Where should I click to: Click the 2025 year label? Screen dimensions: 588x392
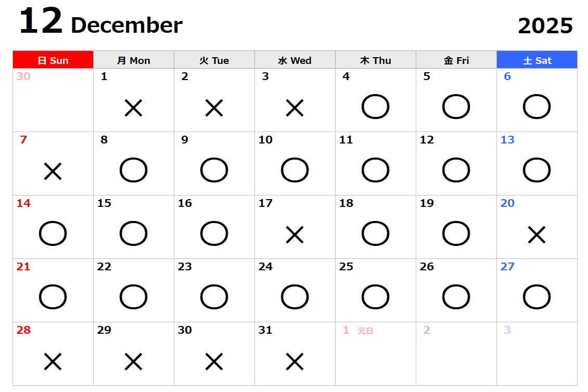pos(545,25)
